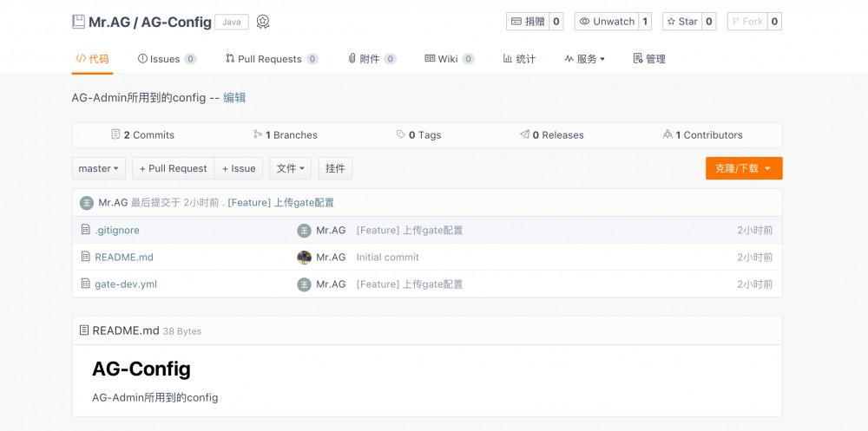
Task: Open the 附件 attachments tab
Action: (x=372, y=59)
